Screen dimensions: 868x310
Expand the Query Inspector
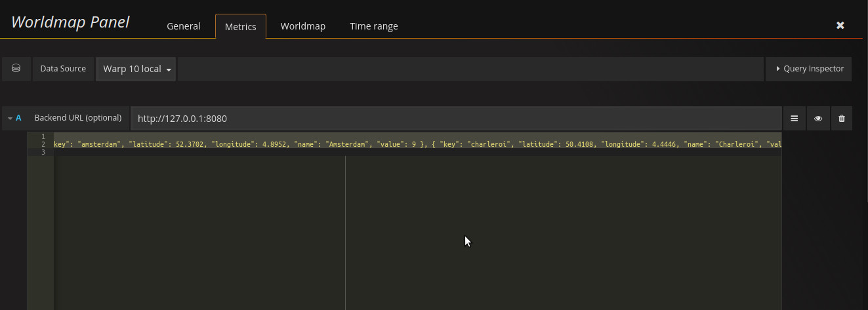(808, 68)
